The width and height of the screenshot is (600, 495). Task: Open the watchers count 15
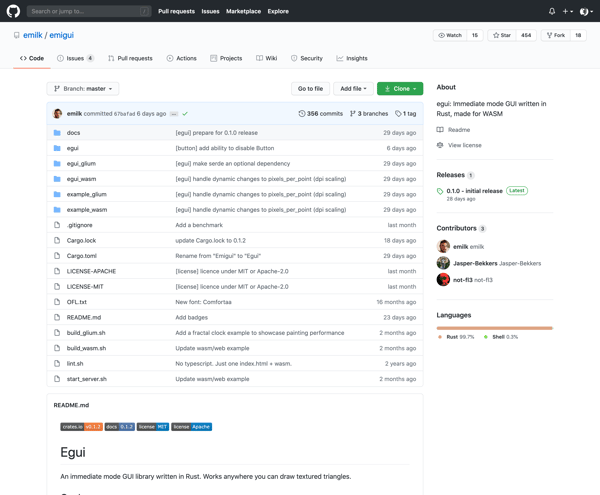(475, 35)
